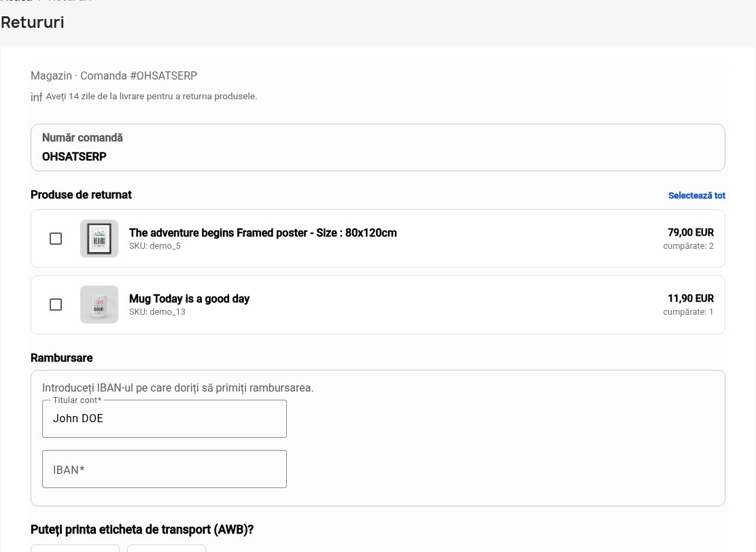Click the SKU: demo_13 text

157,312
